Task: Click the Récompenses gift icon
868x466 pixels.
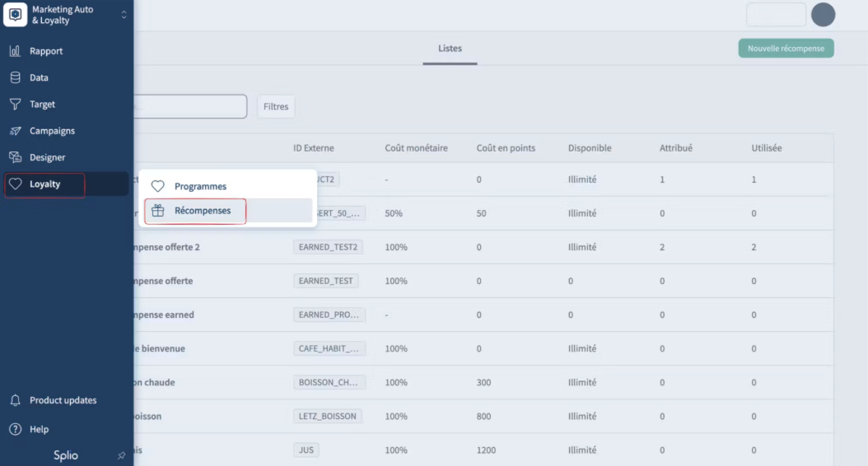Action: (158, 211)
